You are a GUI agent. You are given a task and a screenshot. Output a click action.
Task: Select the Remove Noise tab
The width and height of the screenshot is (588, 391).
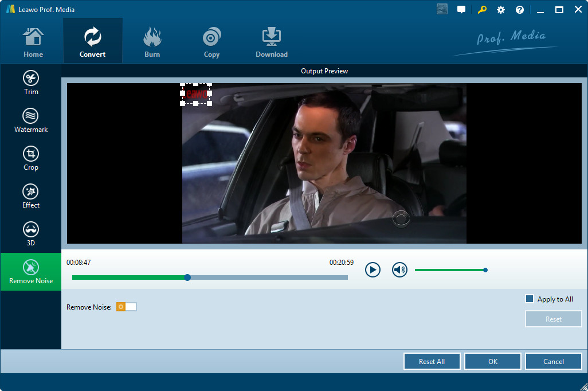(31, 272)
